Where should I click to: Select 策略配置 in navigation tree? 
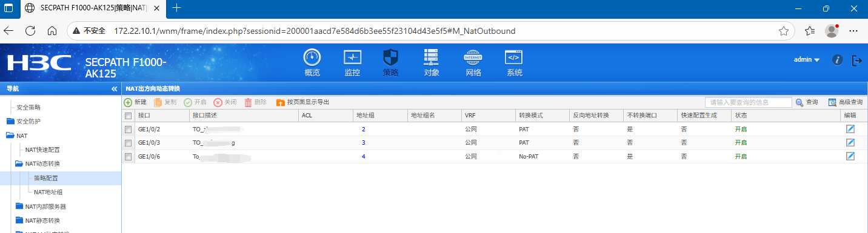(46, 178)
